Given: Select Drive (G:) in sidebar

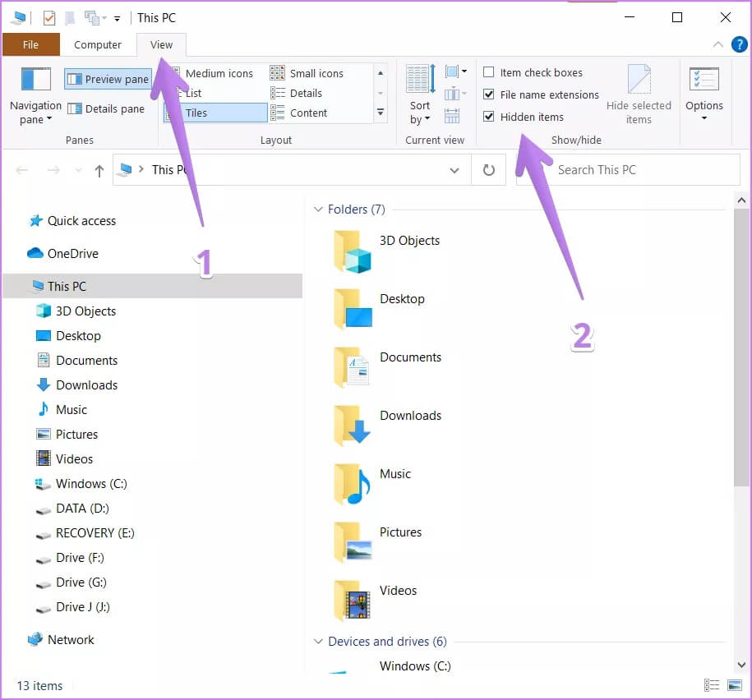Looking at the screenshot, I should pyautogui.click(x=72, y=583).
